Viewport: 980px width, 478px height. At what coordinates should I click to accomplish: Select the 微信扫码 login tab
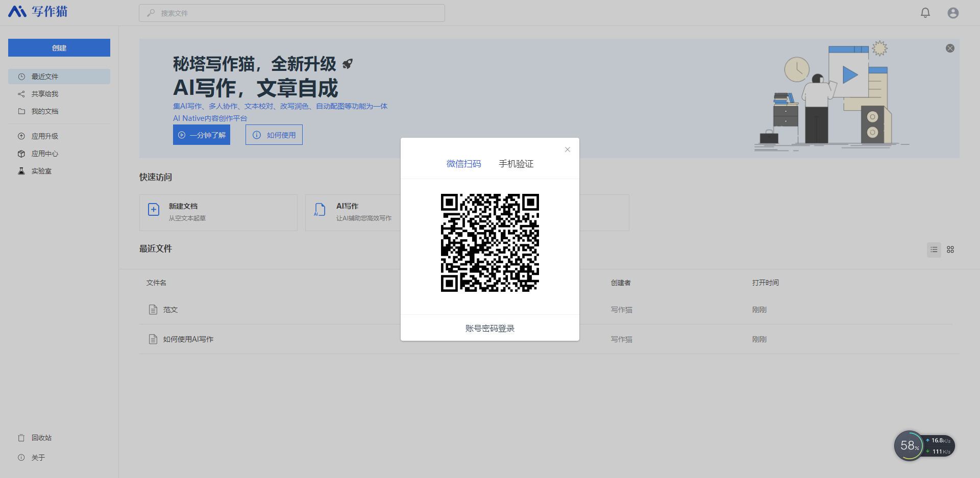(x=463, y=164)
